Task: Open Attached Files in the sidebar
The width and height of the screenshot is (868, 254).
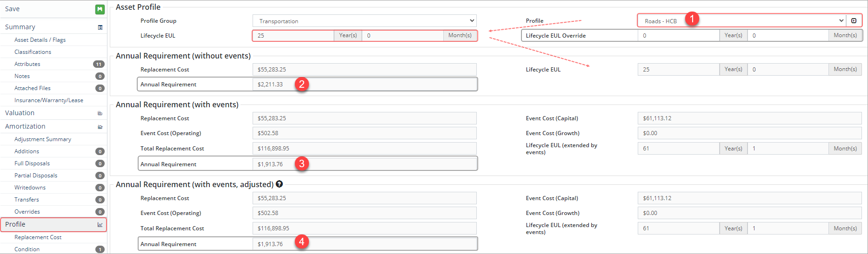Action: point(33,88)
